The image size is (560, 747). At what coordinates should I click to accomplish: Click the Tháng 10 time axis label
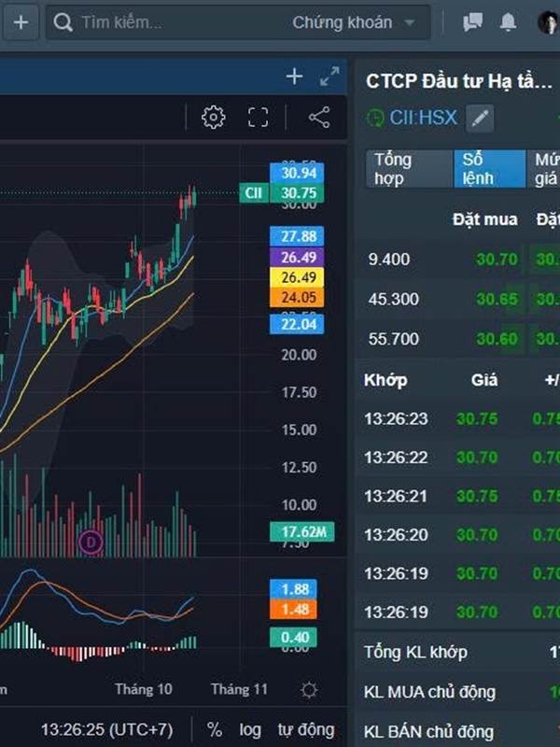144,689
